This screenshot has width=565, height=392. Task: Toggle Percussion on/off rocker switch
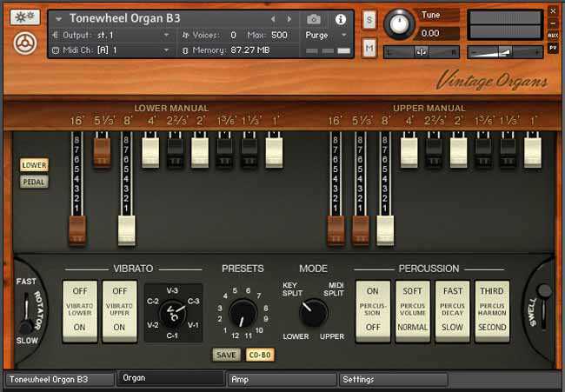(373, 311)
